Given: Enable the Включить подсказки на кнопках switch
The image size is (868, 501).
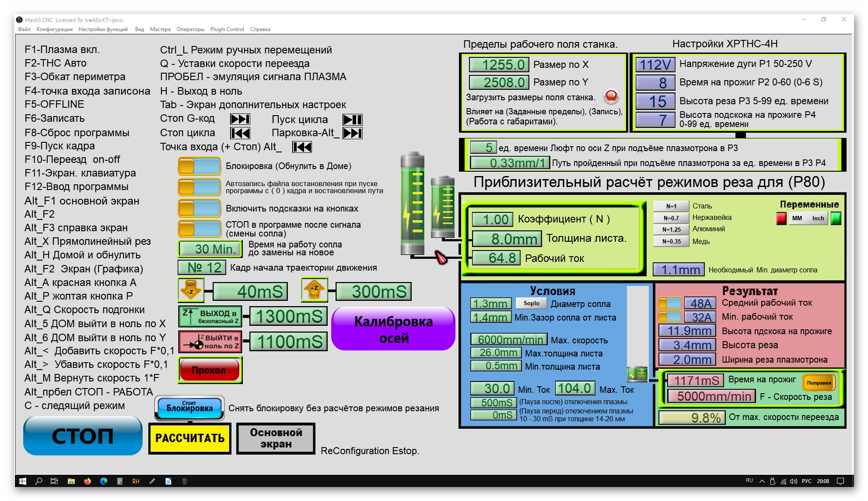Looking at the screenshot, I should (x=199, y=208).
